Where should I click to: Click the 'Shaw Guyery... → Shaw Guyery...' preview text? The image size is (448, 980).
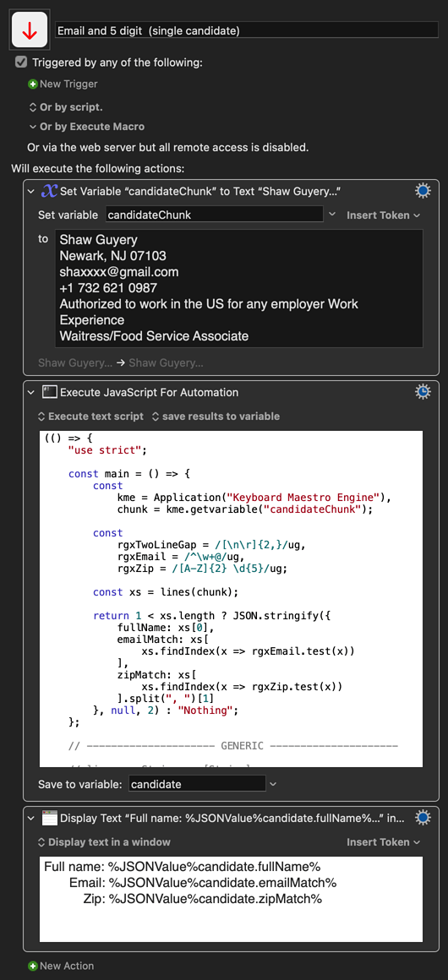pos(120,362)
